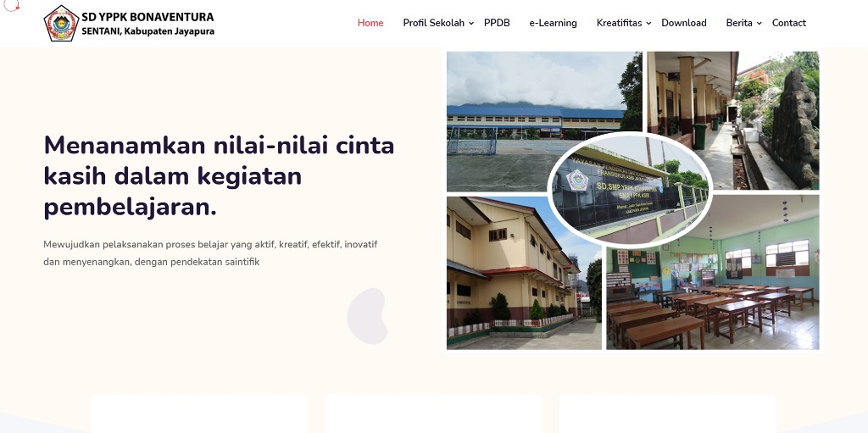
Task: Open the Profil Sekolah menu label
Action: pos(433,23)
